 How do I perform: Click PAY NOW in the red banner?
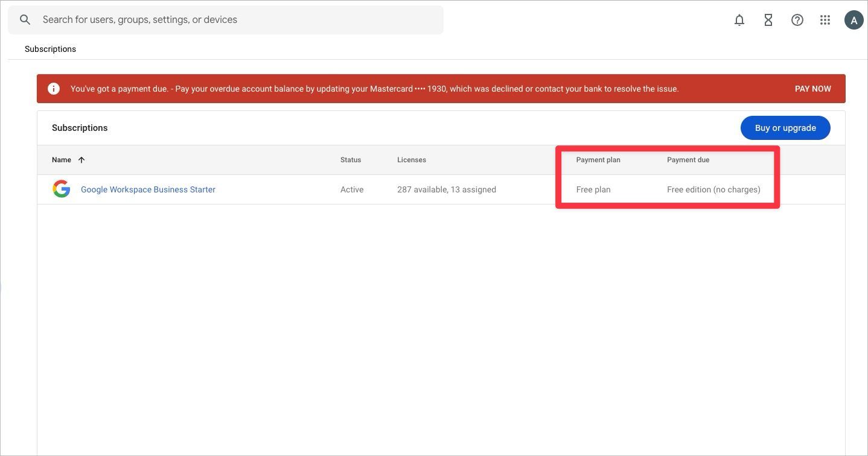812,89
